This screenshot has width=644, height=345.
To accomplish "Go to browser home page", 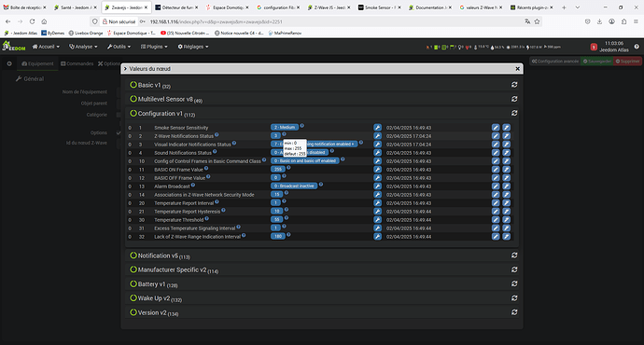I will 44,21.
